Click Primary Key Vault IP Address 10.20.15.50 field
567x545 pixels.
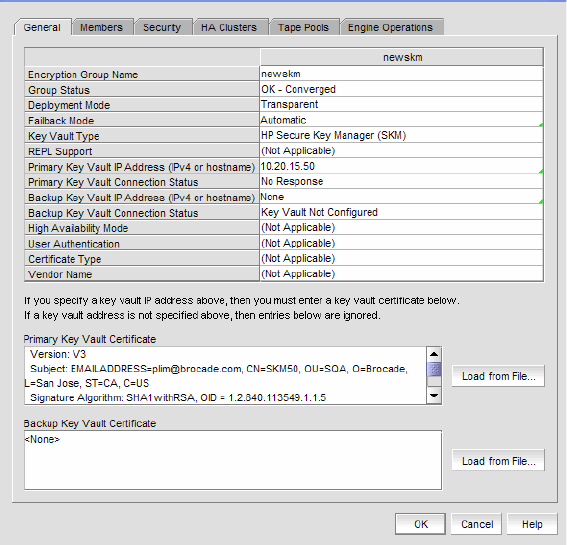(x=401, y=166)
